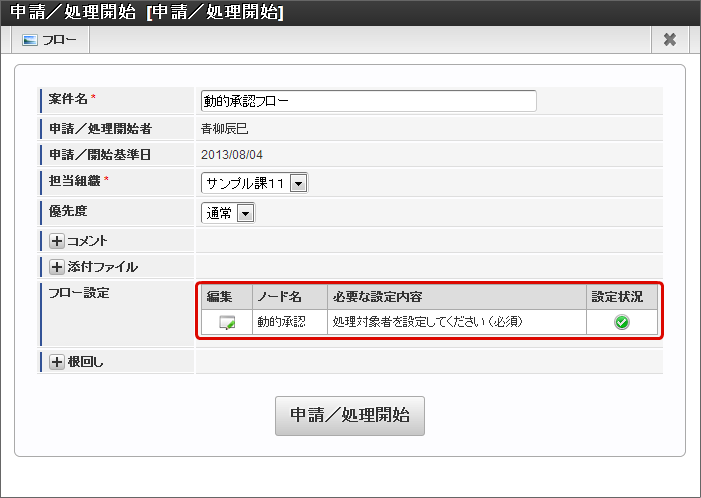Screen dimensions: 701x498
Task: Select the 動的承認 node name cell
Action: tap(290, 322)
